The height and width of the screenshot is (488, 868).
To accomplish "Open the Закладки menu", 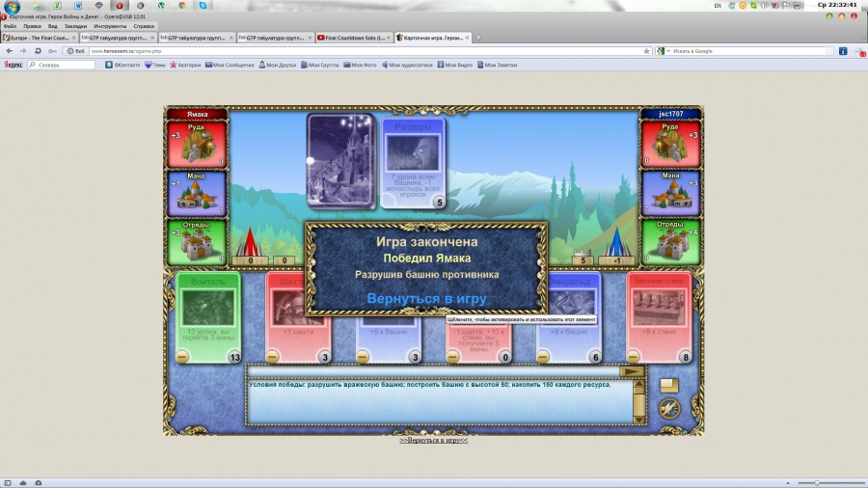I will (75, 26).
